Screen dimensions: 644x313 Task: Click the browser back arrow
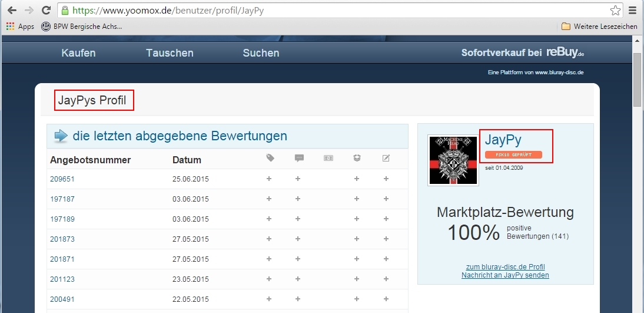12,11
